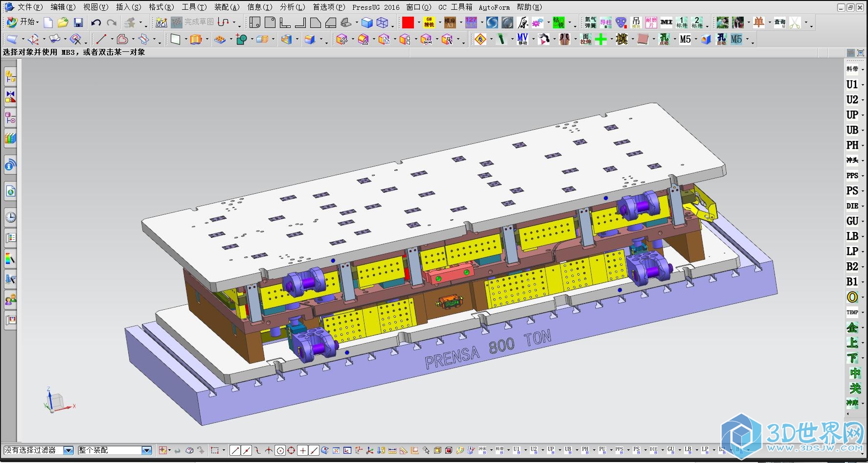Expand the dropdown arrow next to red color swatch
Image resolution: width=868 pixels, height=463 pixels.
pyautogui.click(x=419, y=23)
